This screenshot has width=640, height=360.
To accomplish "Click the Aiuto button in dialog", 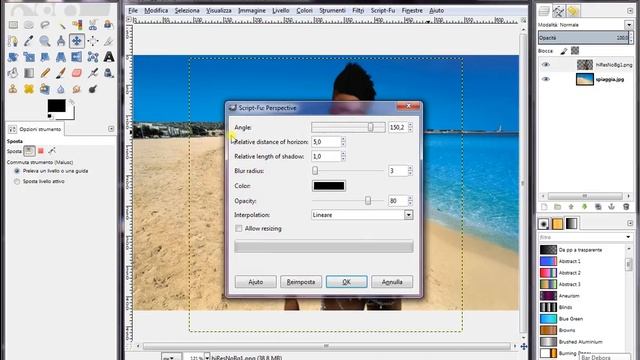I will tap(256, 282).
